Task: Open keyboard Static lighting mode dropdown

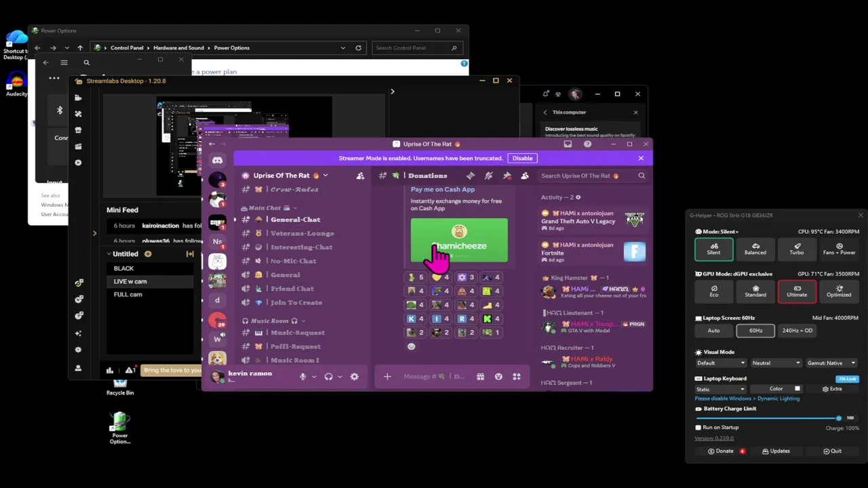Action: pyautogui.click(x=720, y=389)
